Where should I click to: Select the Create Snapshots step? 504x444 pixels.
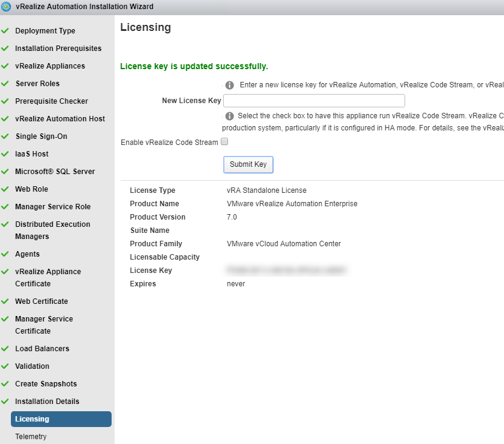tap(45, 384)
